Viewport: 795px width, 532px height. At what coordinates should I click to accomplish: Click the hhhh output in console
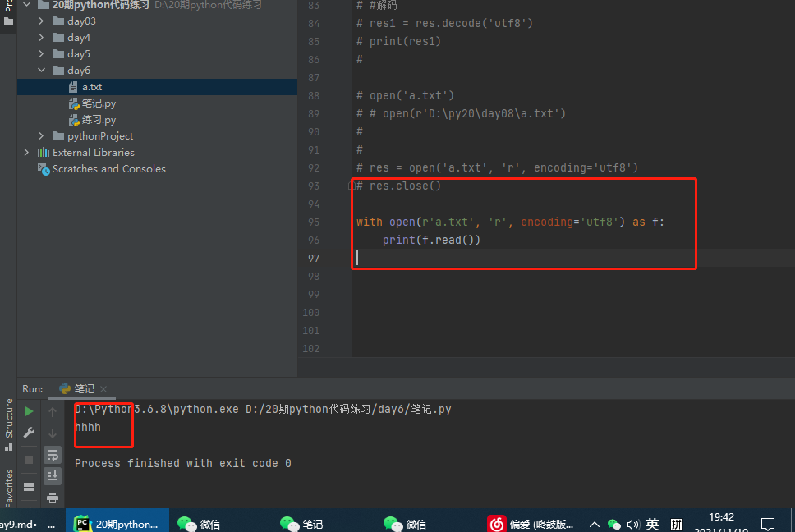(88, 427)
